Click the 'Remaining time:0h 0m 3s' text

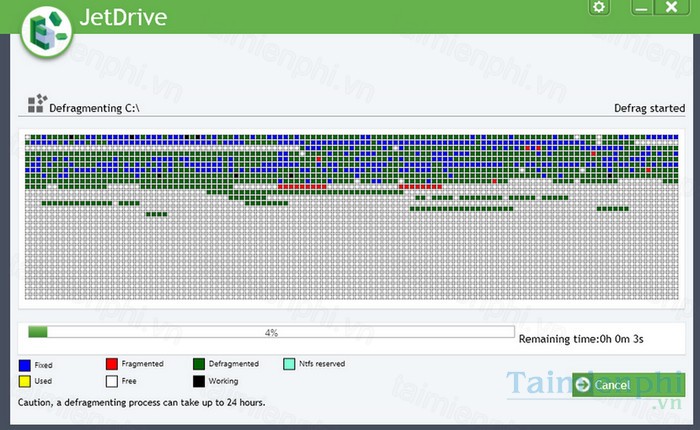pos(581,339)
